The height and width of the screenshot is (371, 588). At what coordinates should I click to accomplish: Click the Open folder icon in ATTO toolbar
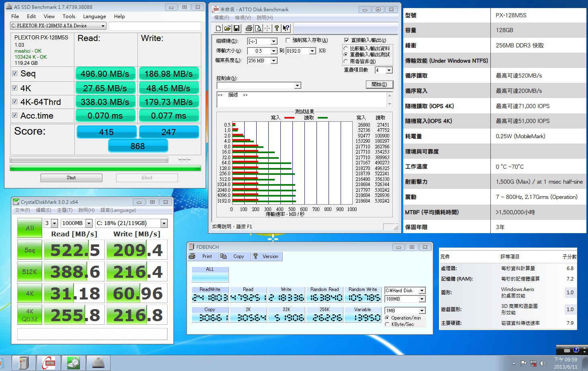pos(227,28)
